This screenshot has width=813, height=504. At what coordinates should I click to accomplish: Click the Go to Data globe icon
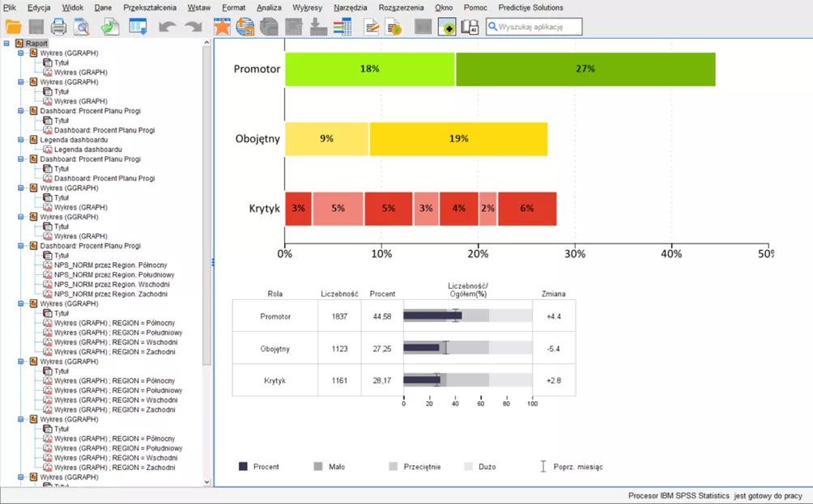click(245, 28)
